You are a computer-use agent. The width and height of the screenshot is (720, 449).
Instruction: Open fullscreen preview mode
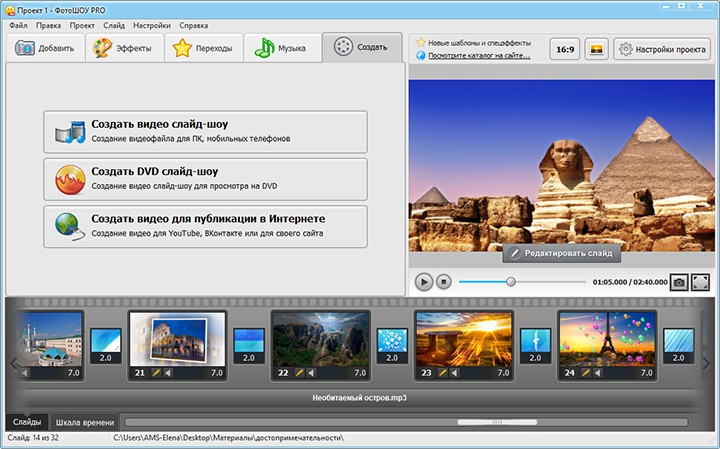(700, 283)
